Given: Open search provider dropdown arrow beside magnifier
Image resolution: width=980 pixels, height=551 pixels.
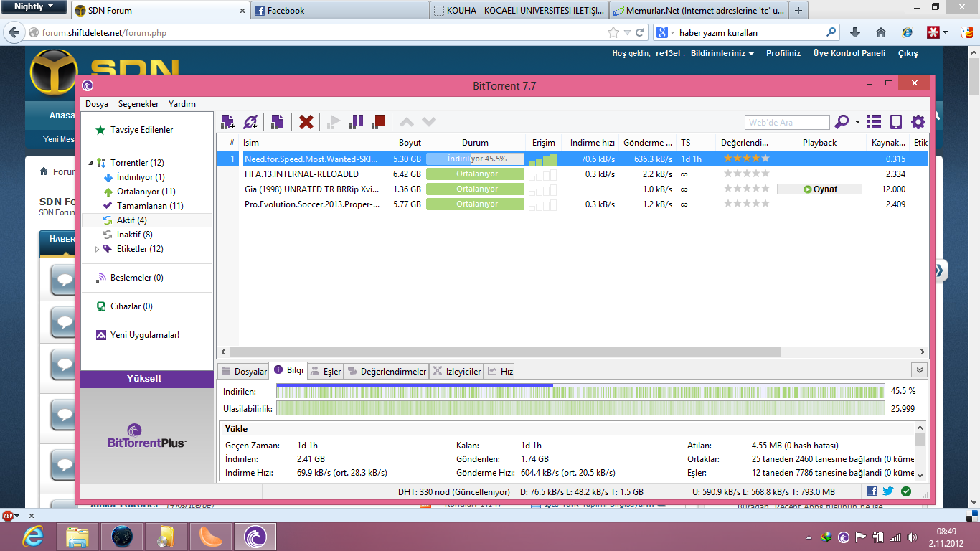Looking at the screenshot, I should [857, 123].
